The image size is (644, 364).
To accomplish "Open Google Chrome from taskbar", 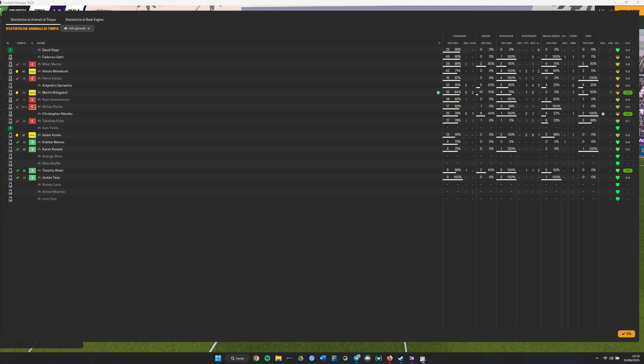I will [x=256, y=358].
